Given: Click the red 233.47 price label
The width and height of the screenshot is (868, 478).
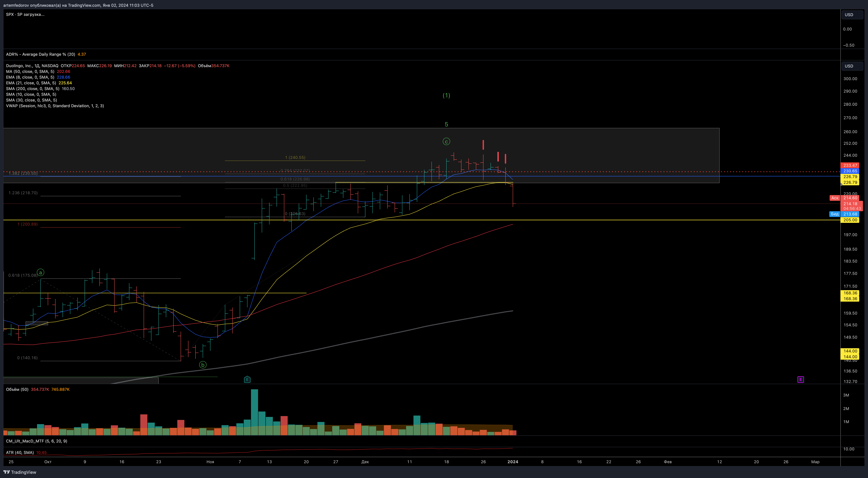Looking at the screenshot, I should tap(850, 165).
